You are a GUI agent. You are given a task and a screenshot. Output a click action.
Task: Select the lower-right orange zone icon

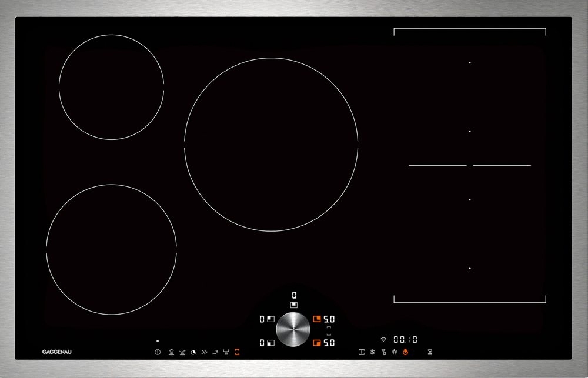click(317, 343)
